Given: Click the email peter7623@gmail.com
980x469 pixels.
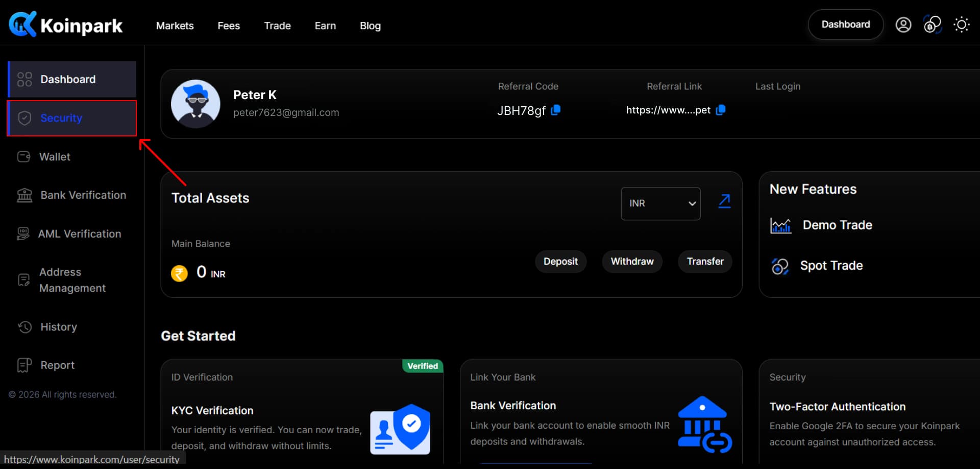Looking at the screenshot, I should click(x=286, y=112).
